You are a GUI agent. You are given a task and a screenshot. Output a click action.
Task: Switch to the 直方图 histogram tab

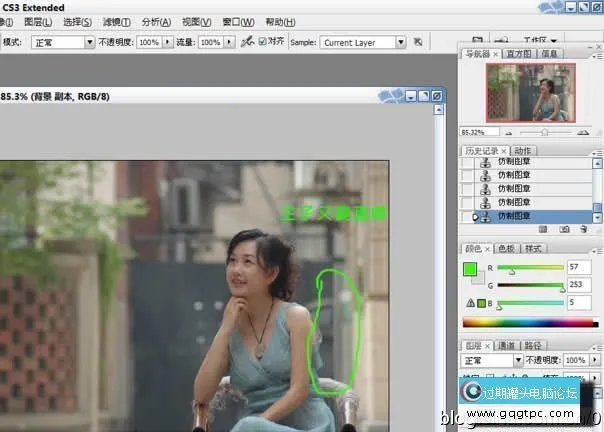pyautogui.click(x=519, y=54)
